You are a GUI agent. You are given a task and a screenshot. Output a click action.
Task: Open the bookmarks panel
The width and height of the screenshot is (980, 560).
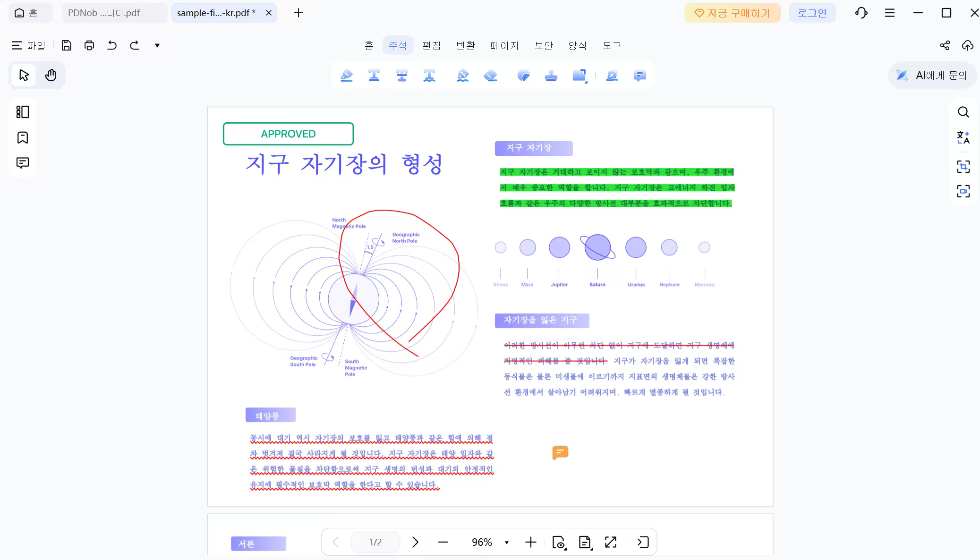click(23, 137)
